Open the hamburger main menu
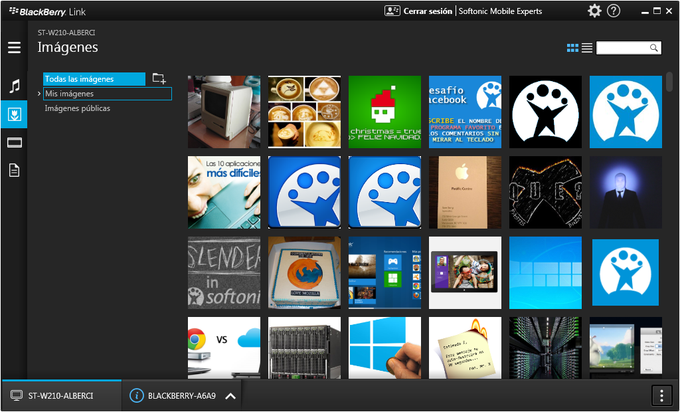The width and height of the screenshot is (680, 412). click(x=14, y=47)
